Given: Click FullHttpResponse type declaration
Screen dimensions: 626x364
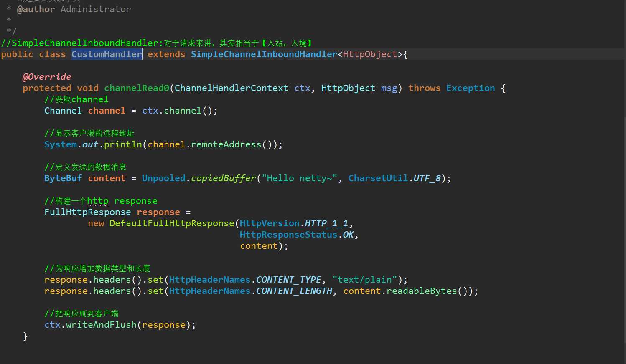Looking at the screenshot, I should (88, 212).
